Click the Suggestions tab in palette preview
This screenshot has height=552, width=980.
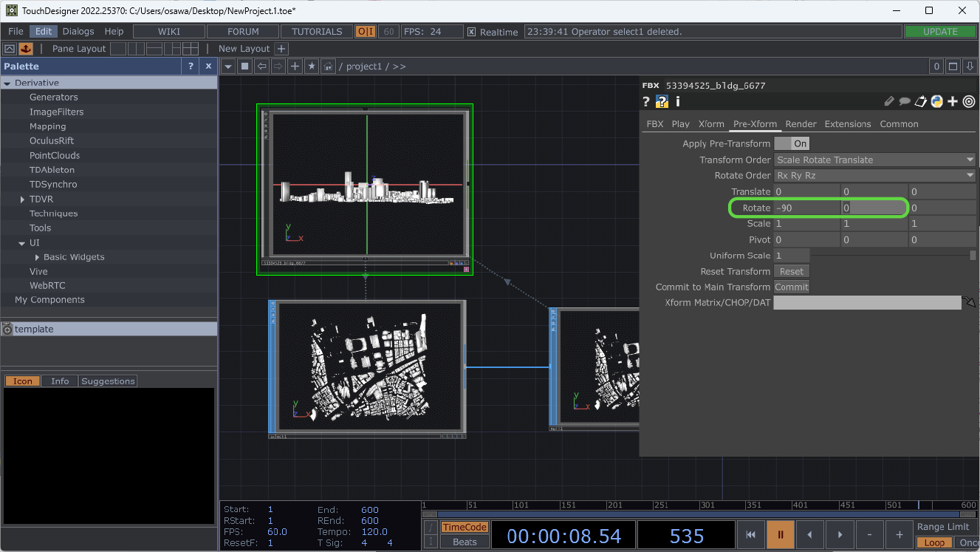coord(108,381)
